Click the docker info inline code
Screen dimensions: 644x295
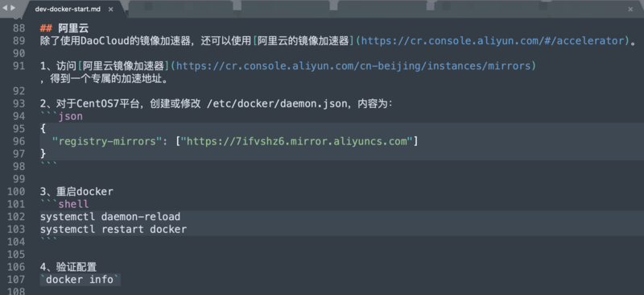click(80, 280)
